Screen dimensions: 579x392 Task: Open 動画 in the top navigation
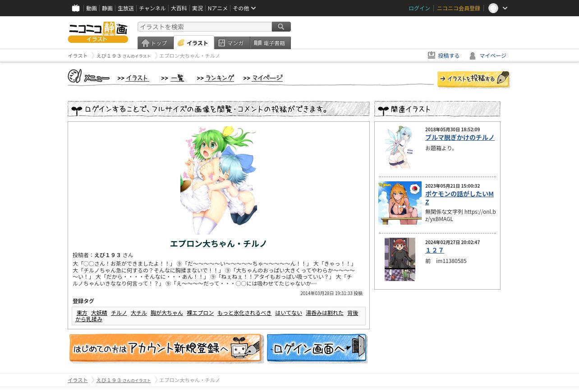92,8
